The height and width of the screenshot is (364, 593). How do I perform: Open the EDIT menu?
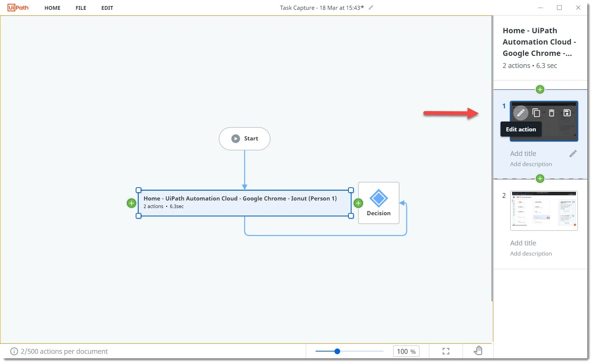pos(107,8)
